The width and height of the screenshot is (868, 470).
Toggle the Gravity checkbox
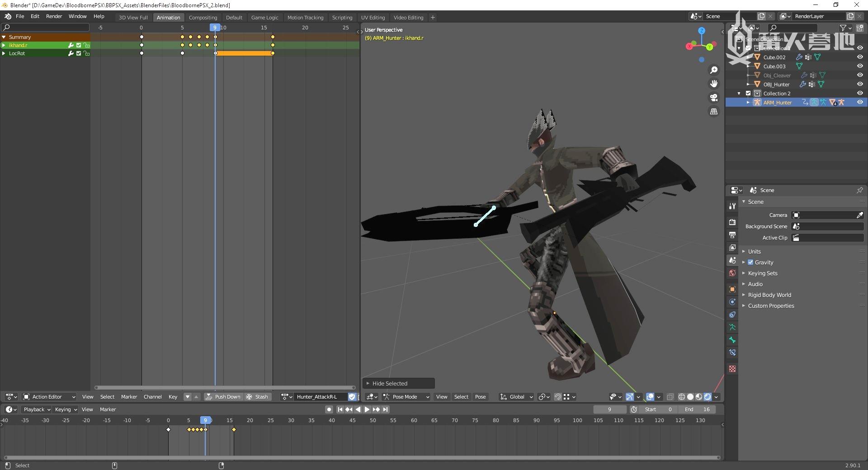(750, 262)
